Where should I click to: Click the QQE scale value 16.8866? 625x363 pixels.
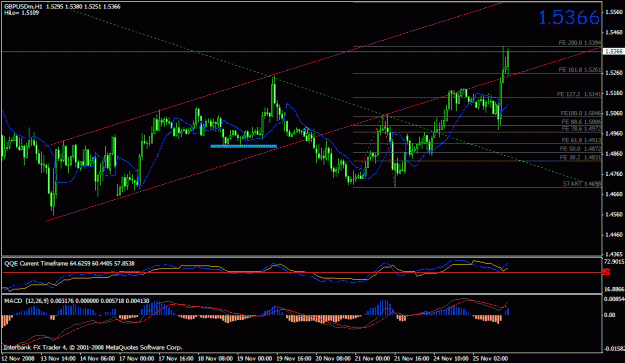tap(614, 290)
